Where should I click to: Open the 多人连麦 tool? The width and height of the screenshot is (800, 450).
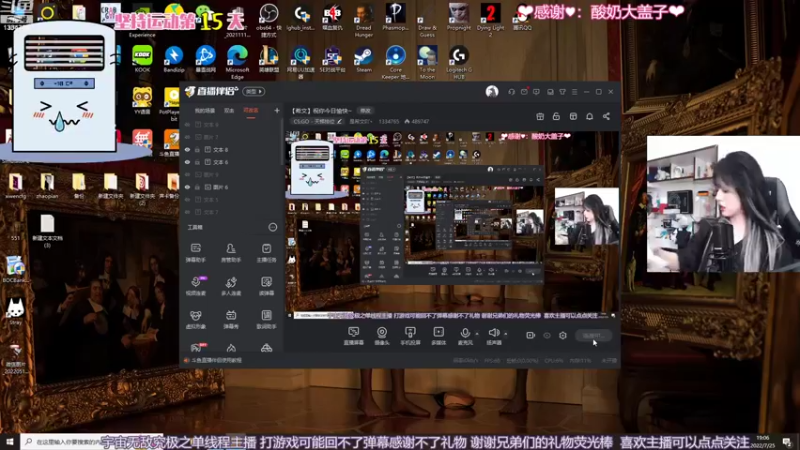tap(231, 286)
